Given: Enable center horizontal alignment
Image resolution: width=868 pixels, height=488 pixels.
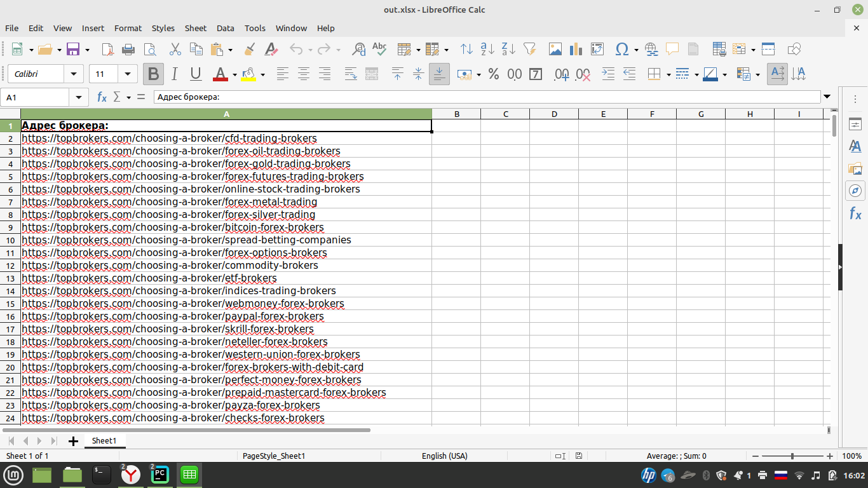Looking at the screenshot, I should pyautogui.click(x=304, y=74).
